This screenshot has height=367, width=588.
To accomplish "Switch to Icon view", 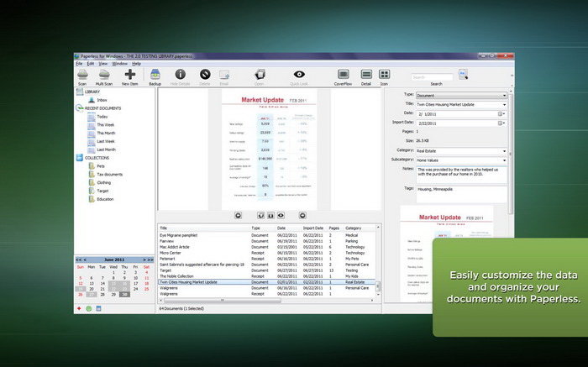I will tap(384, 74).
